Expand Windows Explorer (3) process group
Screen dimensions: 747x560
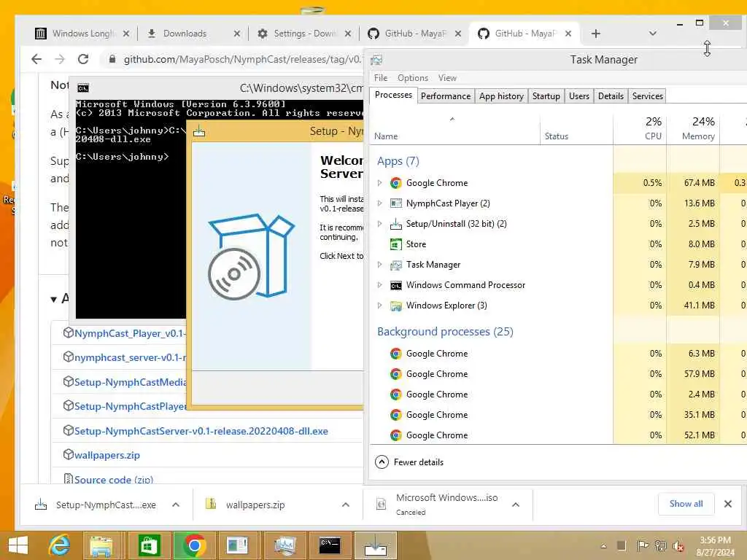(379, 306)
